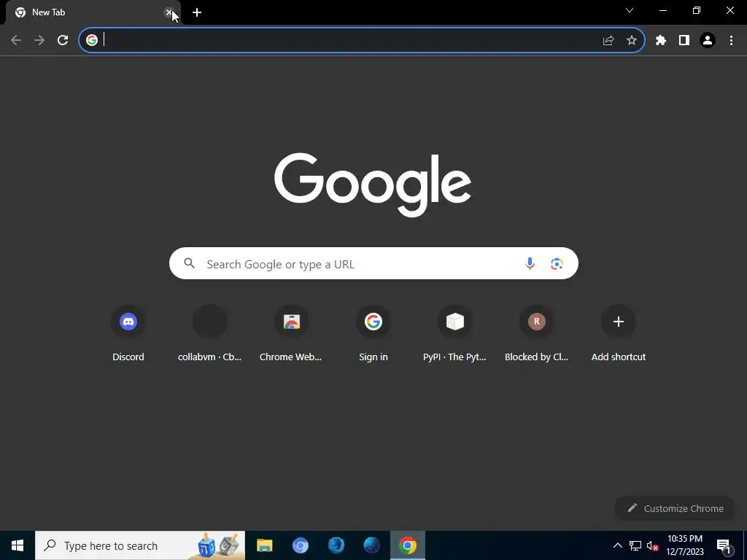Click the taskbar Type here to search box

pyautogui.click(x=140, y=545)
